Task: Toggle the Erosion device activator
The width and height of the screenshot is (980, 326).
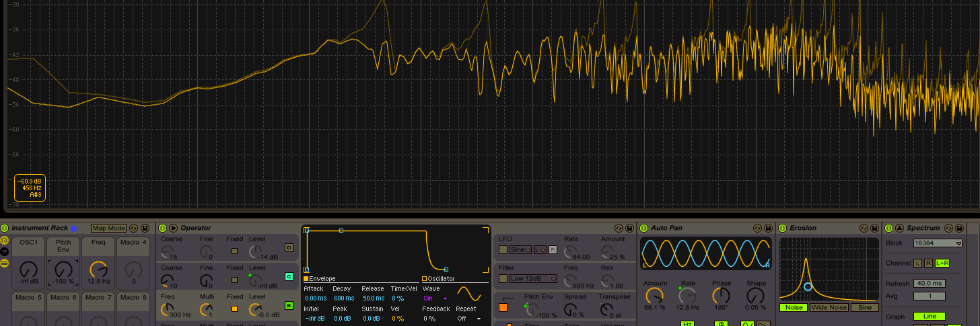Action: click(783, 228)
